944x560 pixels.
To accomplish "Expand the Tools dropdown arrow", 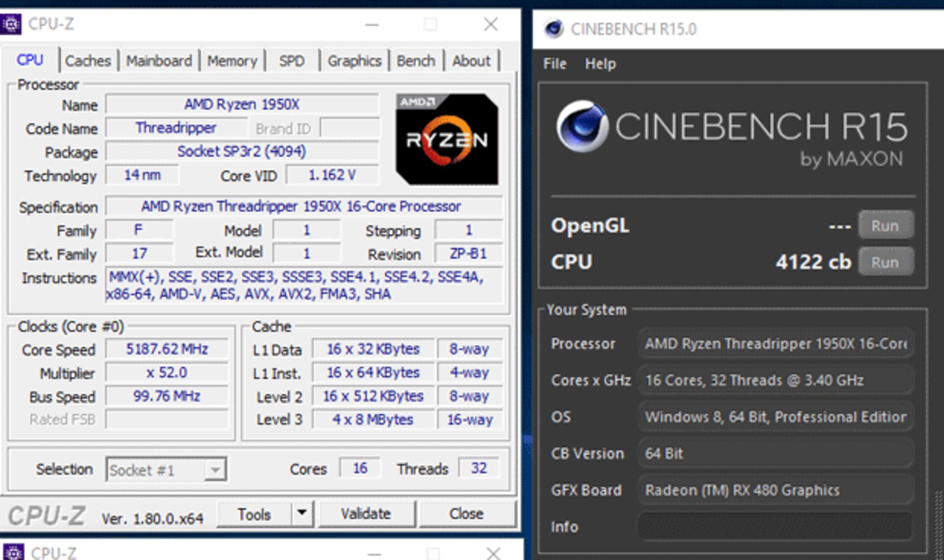I will (x=302, y=514).
